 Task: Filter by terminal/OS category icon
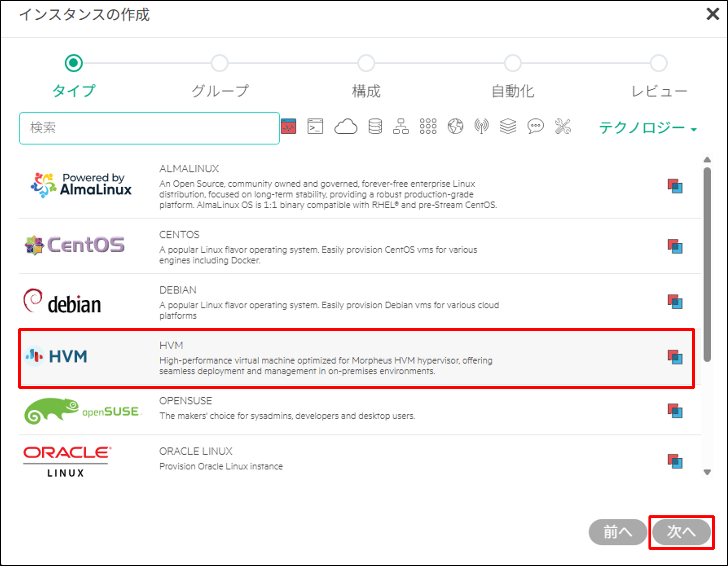pos(315,127)
